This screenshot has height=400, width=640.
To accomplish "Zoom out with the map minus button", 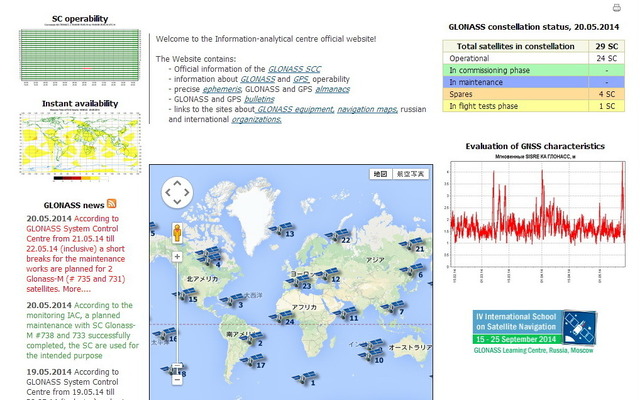I will tap(177, 380).
